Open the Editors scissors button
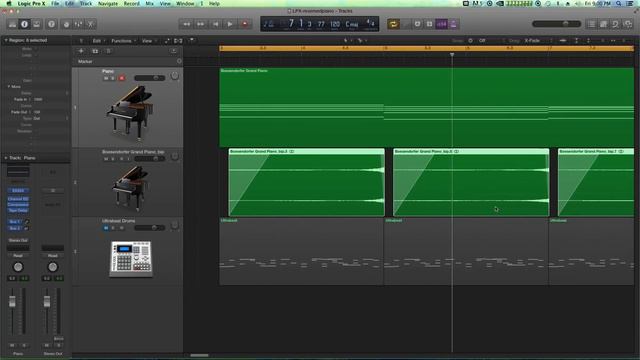 pyautogui.click(x=91, y=24)
